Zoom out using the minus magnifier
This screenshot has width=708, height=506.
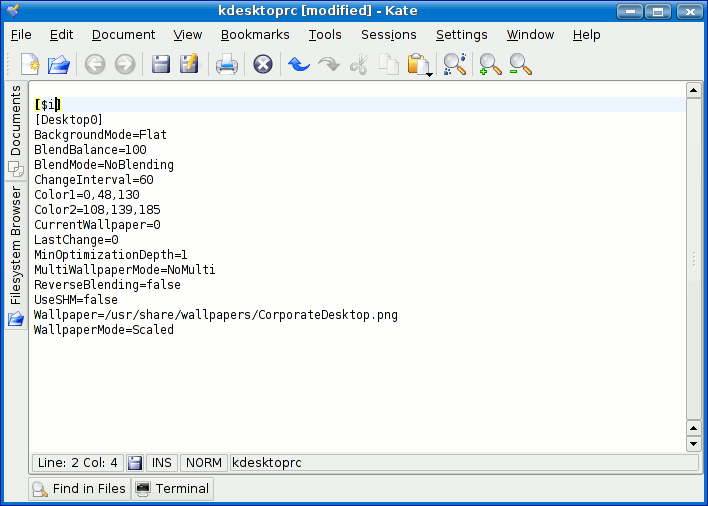pos(519,65)
